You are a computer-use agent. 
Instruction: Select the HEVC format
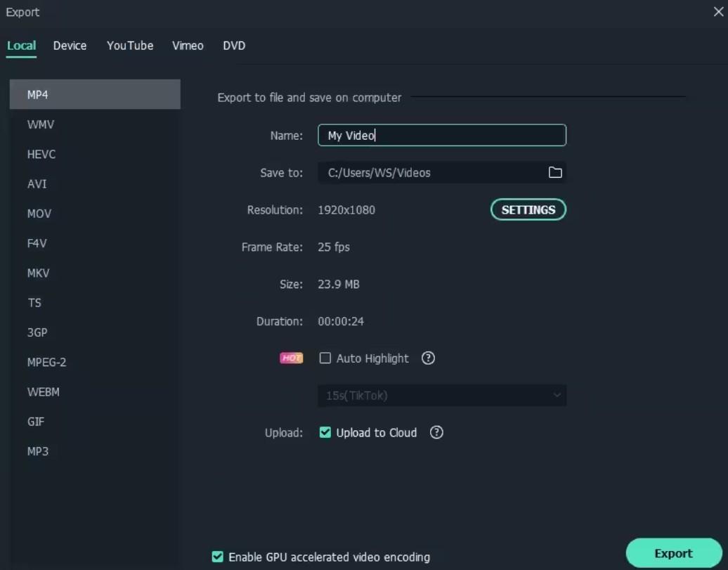tap(95, 154)
